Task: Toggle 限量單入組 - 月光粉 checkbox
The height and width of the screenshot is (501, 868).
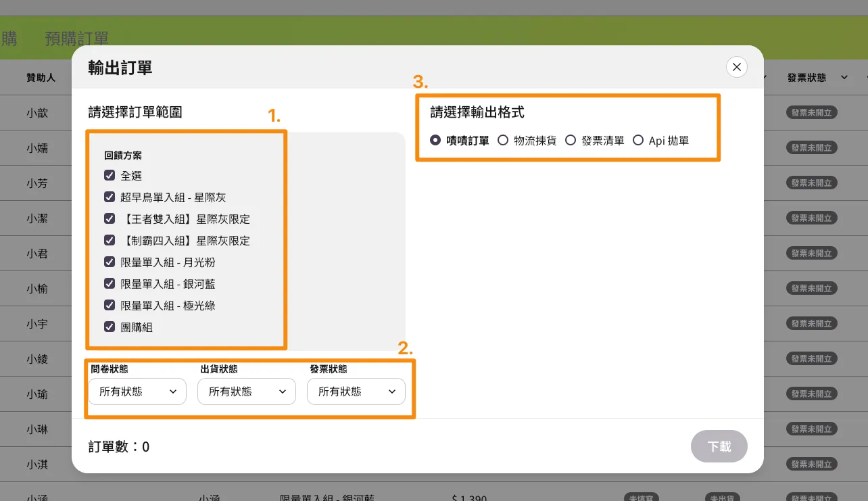Action: pyautogui.click(x=110, y=262)
